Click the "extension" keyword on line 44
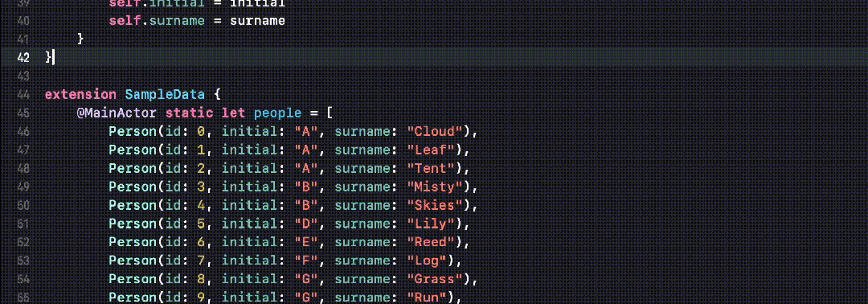The image size is (868, 304). tap(81, 94)
